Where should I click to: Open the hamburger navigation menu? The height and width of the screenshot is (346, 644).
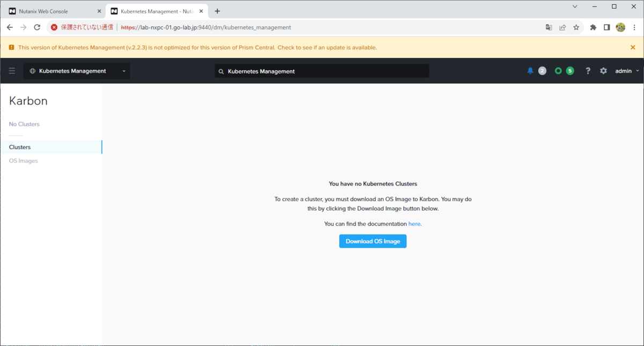[x=12, y=71]
